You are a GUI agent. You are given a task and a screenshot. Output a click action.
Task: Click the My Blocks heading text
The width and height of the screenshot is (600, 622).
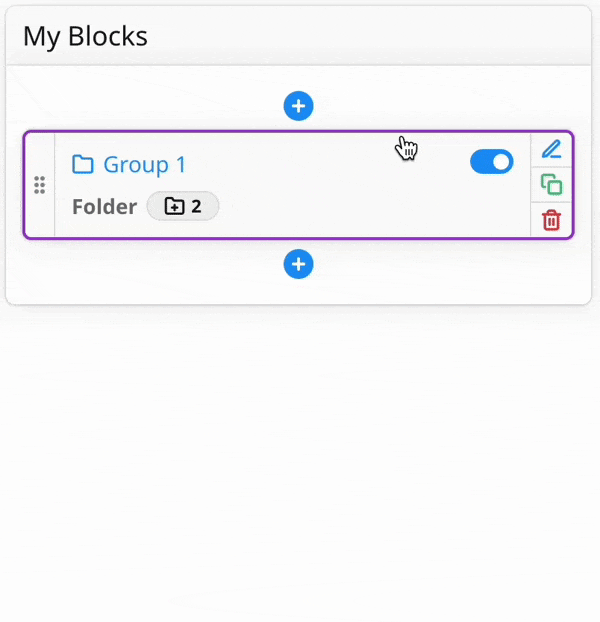pos(85,37)
